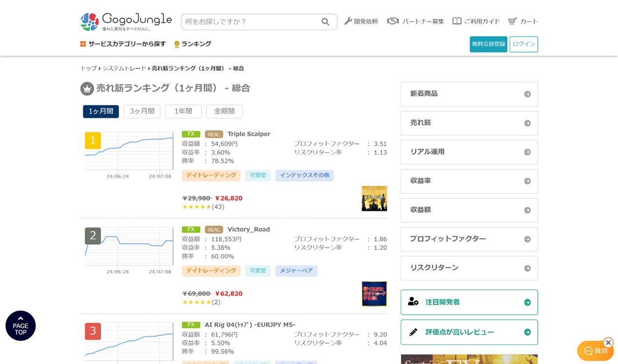The image size is (618, 364).
Task: Click 可変型 tag on Triple Scalper
Action: point(258,175)
